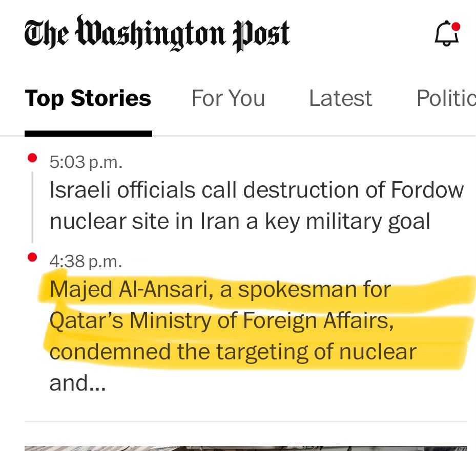Click the red live indicator on the timeline
Screen dimensions: 476x451
(32, 158)
